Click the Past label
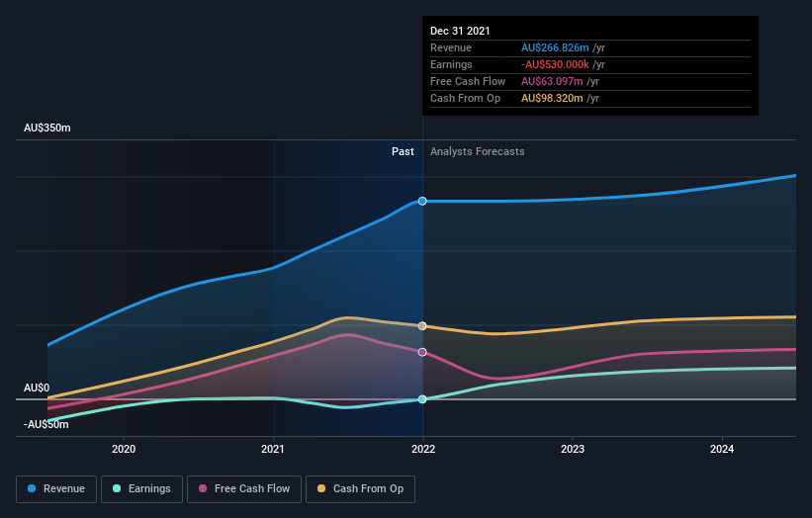The image size is (812, 518). click(403, 151)
